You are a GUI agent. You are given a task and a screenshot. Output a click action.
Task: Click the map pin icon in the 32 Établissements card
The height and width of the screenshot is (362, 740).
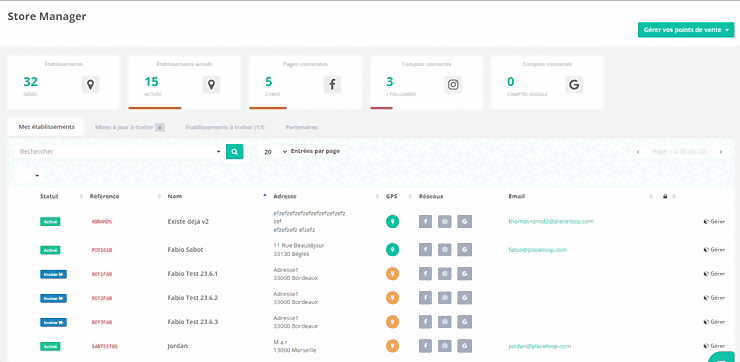coord(90,84)
